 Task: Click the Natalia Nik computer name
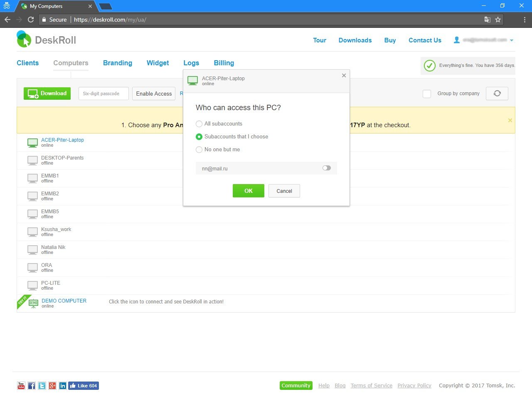pos(53,247)
